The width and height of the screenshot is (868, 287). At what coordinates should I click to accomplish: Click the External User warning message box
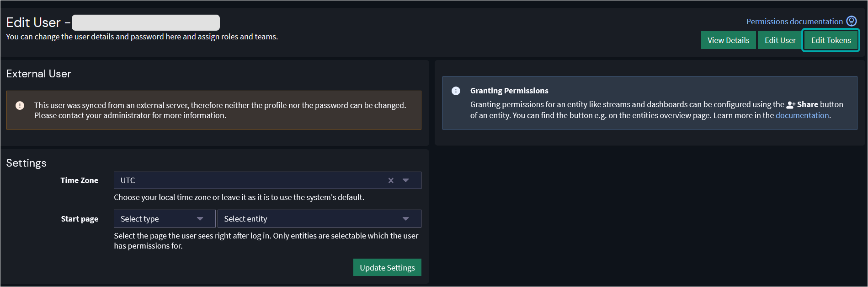pos(215,110)
